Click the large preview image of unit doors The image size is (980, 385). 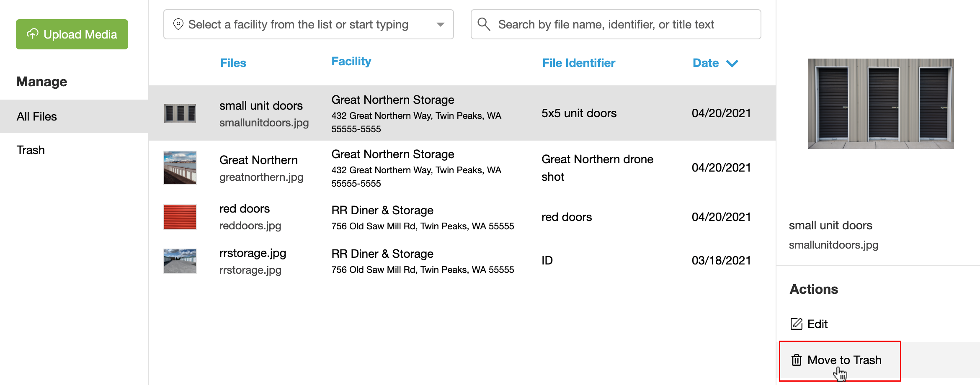point(881,104)
